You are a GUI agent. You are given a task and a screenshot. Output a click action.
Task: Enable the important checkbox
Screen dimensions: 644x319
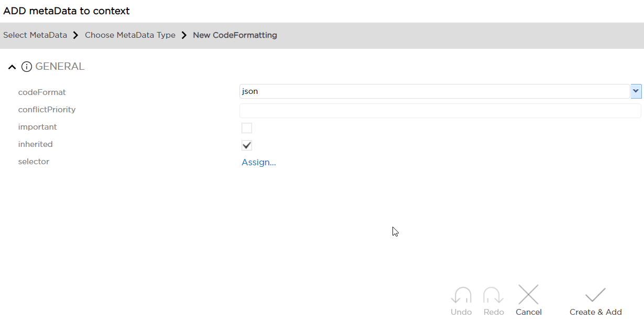click(x=247, y=128)
